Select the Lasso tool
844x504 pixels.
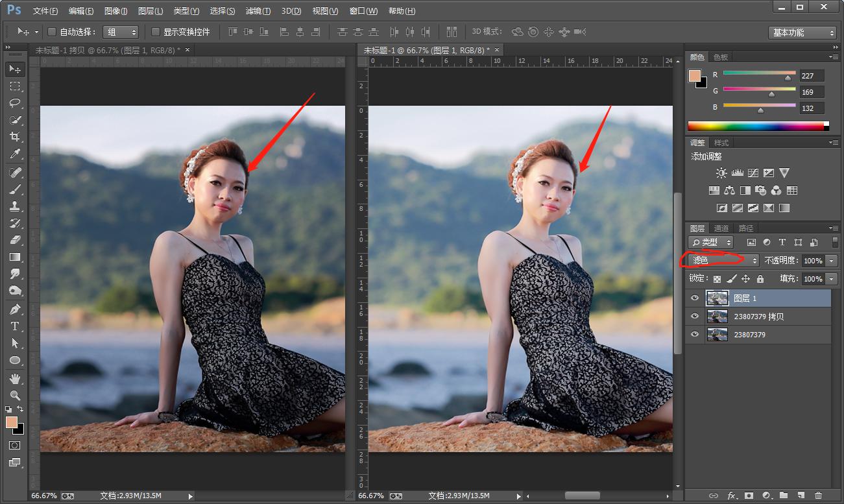15,103
